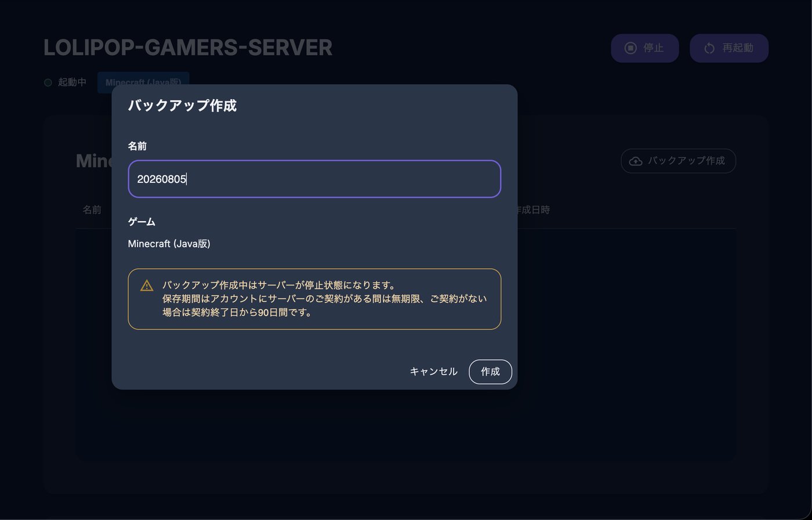Viewport: 812px width, 520px height.
Task: Click background バックアップ作成 button
Action: point(678,161)
